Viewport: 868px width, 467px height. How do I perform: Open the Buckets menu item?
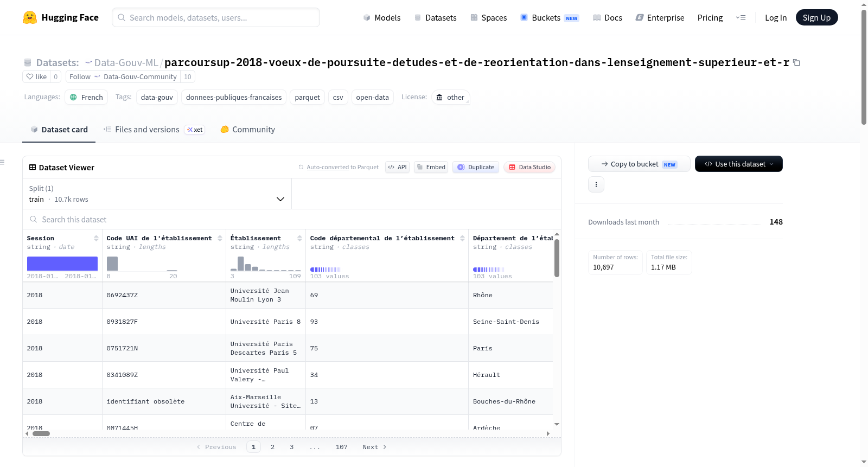click(550, 17)
